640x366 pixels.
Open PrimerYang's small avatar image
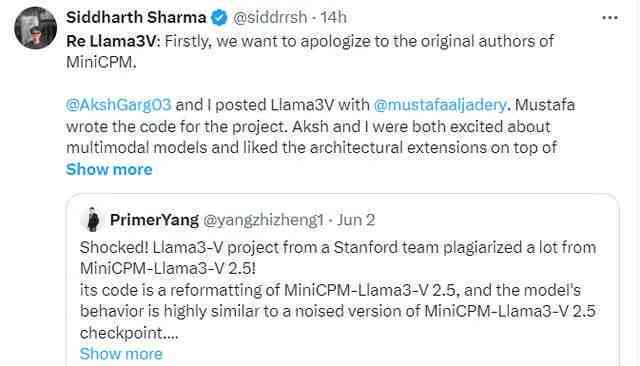[93, 220]
